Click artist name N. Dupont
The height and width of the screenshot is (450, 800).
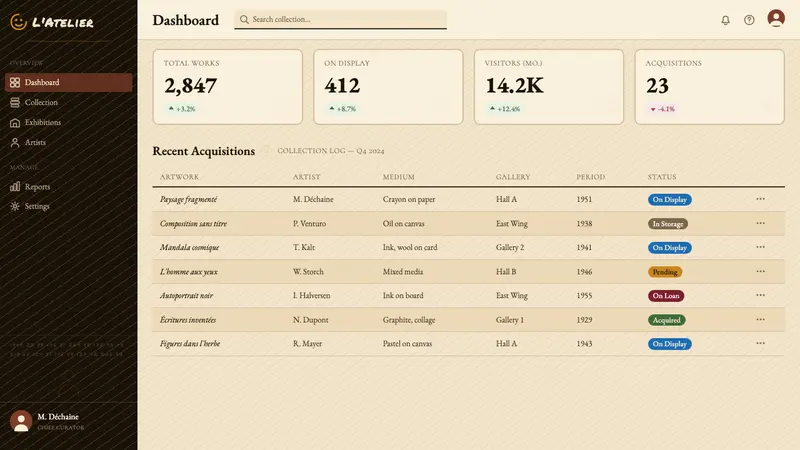point(310,320)
